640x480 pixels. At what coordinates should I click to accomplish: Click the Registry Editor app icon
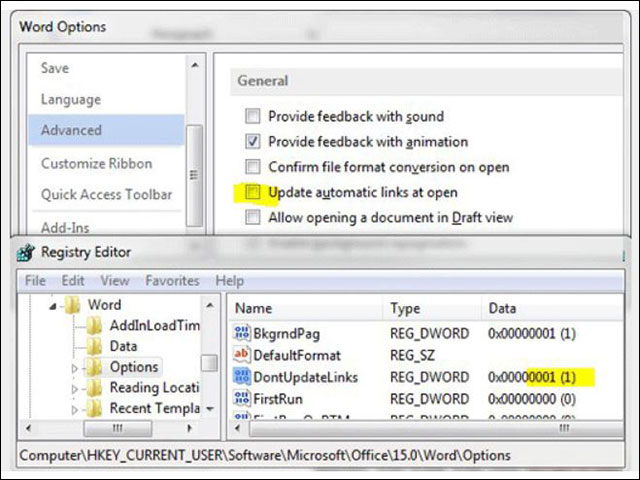[26, 253]
